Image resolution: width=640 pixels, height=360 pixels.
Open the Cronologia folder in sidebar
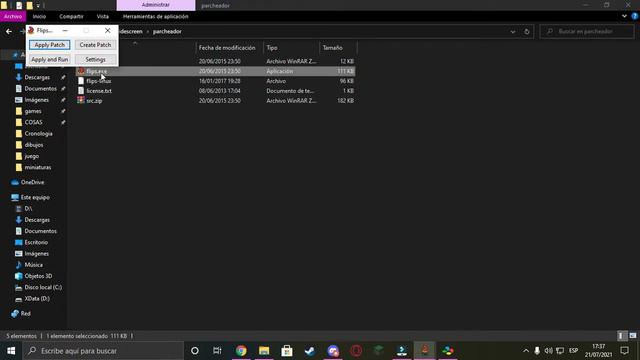coord(38,133)
